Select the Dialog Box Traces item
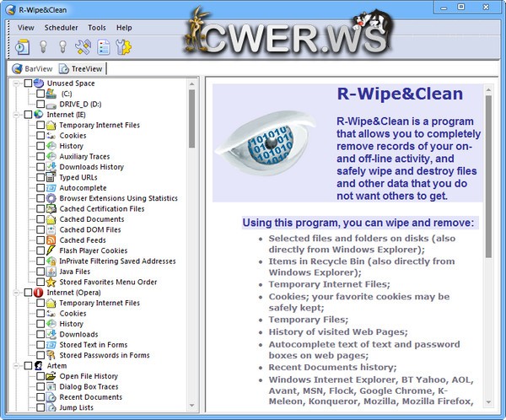506x420 pixels. point(89,386)
